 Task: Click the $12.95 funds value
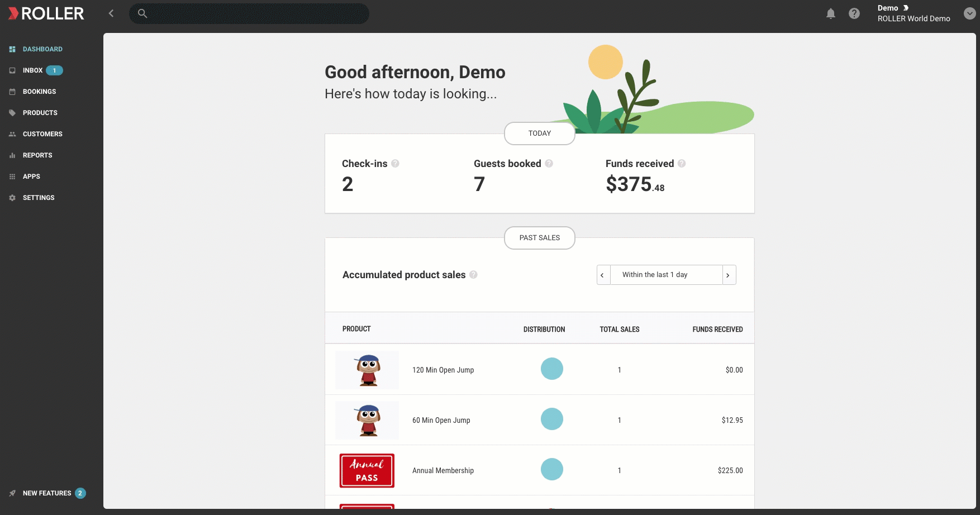(x=732, y=420)
